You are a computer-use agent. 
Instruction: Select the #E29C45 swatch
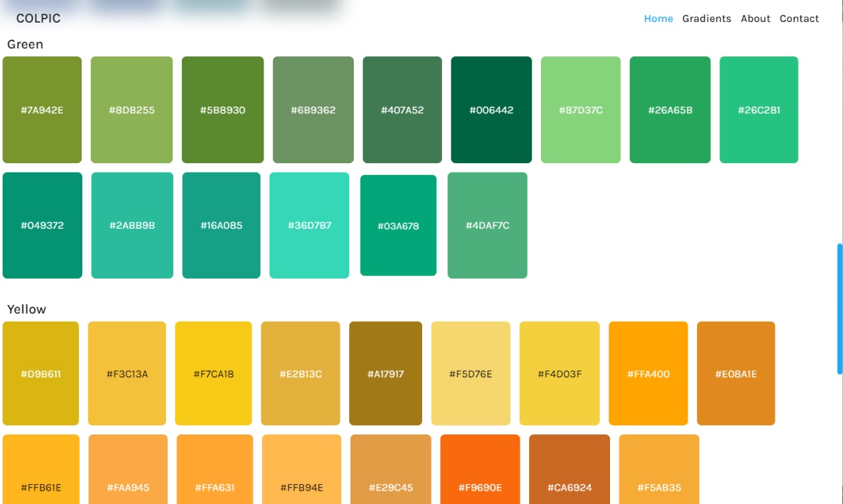pos(390,469)
